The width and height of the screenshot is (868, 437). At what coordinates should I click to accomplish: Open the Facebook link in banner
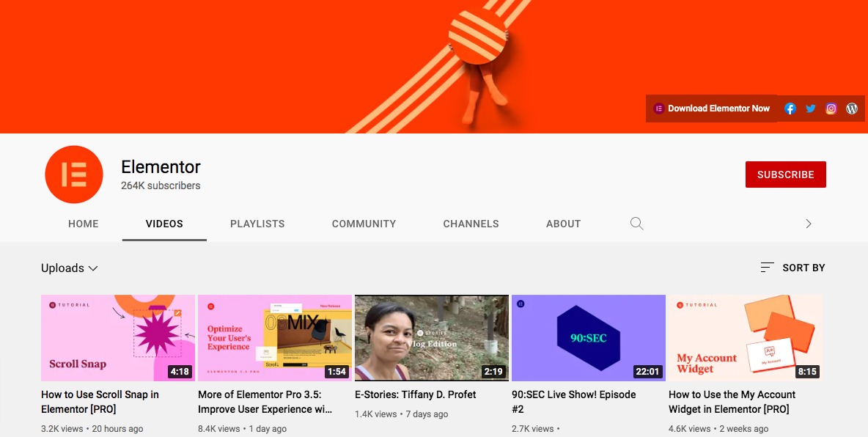790,109
